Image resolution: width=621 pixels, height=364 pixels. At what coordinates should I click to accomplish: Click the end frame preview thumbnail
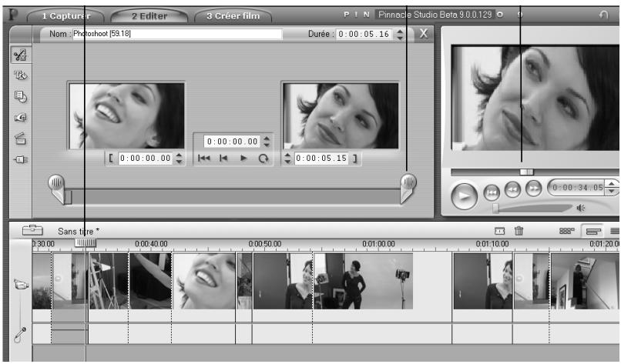tap(341, 115)
